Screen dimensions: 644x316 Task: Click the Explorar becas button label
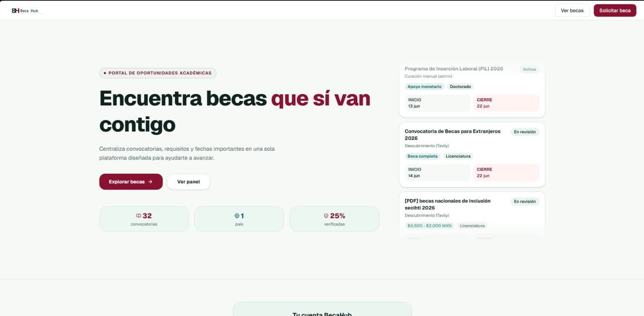(x=126, y=182)
